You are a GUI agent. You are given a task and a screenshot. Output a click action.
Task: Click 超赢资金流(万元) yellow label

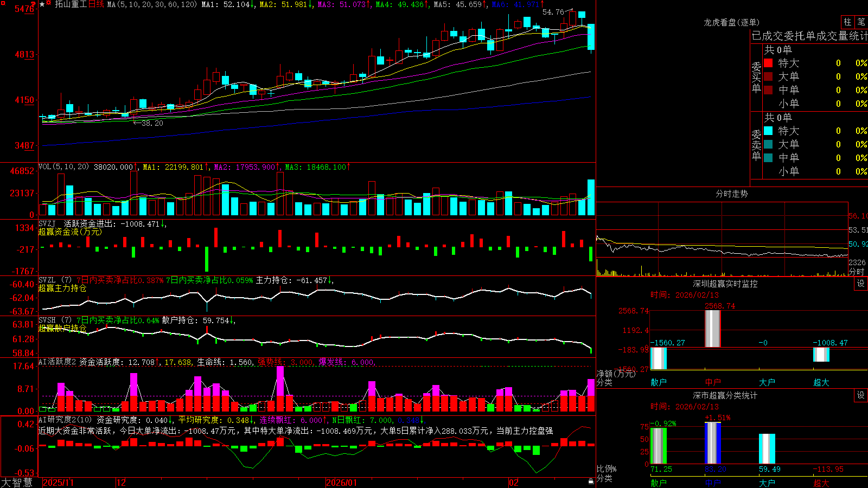70,232
